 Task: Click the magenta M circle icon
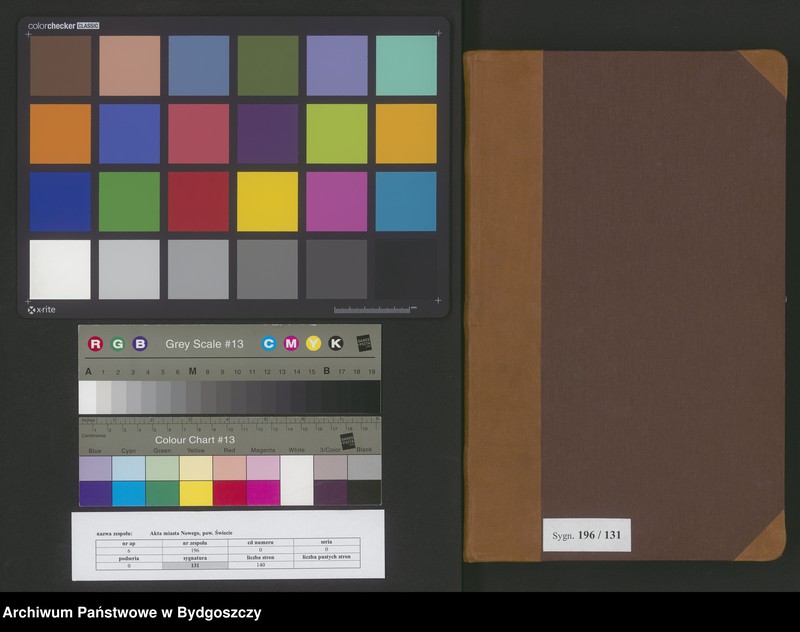[x=291, y=344]
